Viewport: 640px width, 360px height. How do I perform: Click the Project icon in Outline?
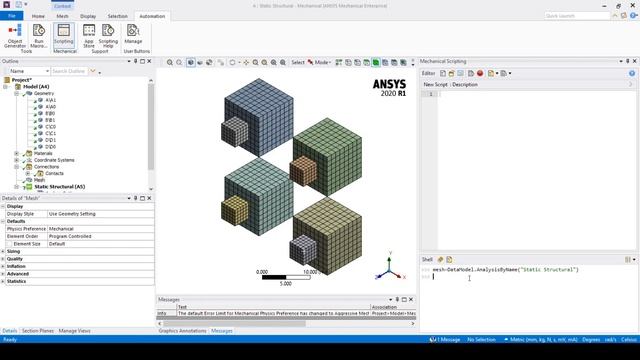7,80
